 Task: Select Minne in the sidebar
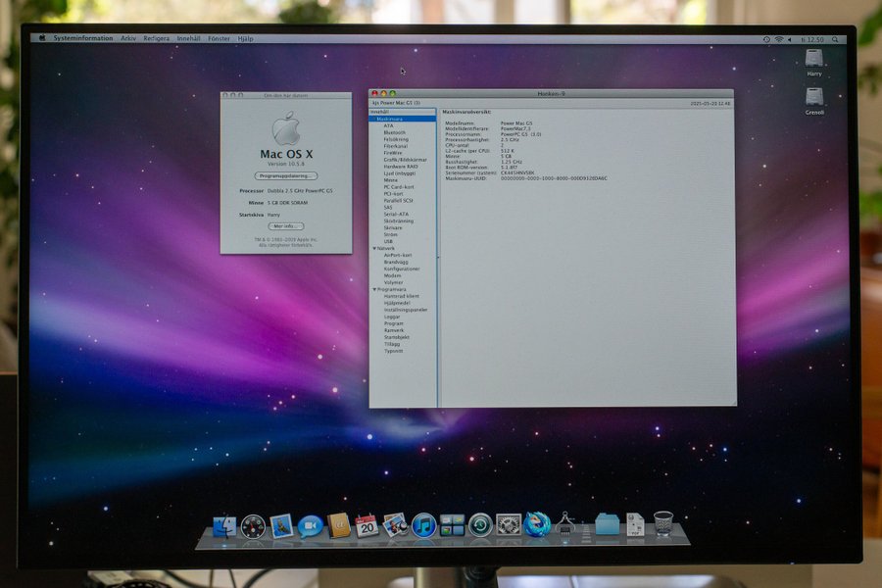pos(390,180)
